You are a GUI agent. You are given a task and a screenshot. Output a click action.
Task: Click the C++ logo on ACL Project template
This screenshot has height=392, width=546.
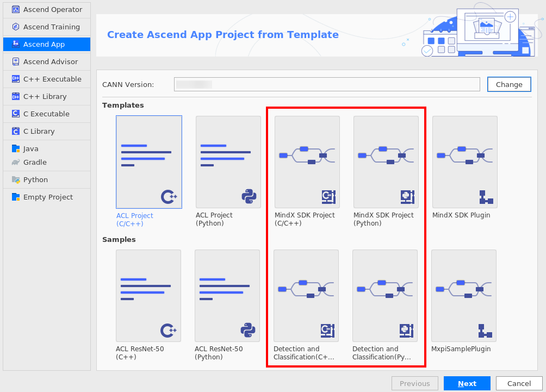[169, 197]
